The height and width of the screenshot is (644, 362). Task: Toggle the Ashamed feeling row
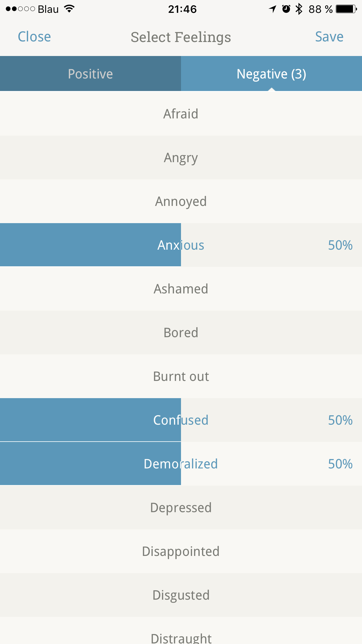[x=181, y=289]
